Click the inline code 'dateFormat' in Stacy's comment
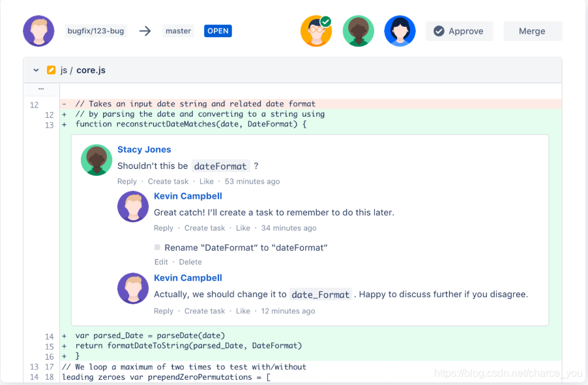 220,166
